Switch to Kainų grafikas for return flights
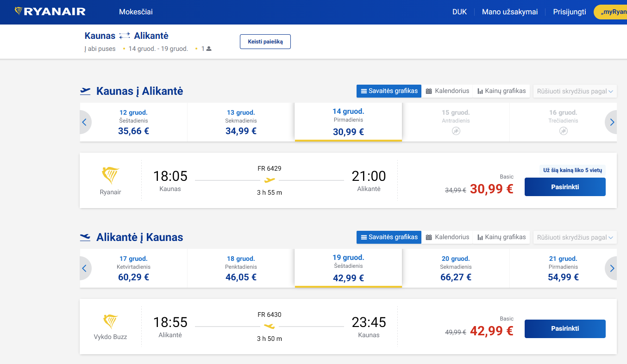 tap(502, 237)
